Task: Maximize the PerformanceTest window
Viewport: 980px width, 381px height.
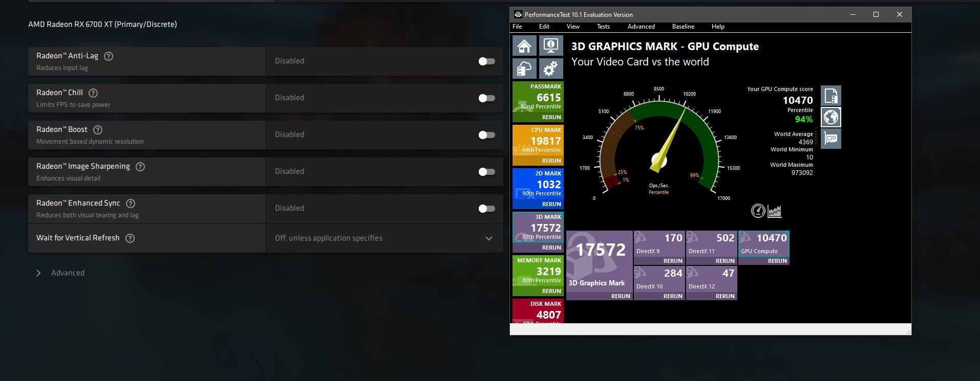Action: click(x=876, y=14)
